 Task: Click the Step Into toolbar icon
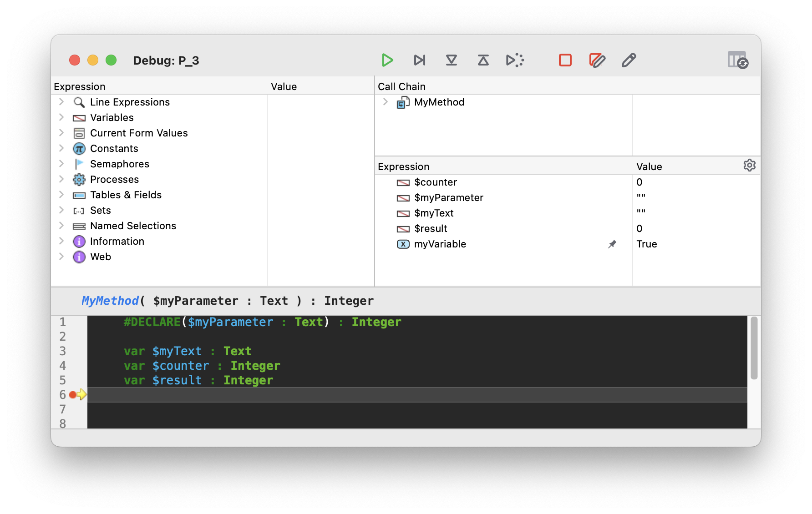(451, 60)
